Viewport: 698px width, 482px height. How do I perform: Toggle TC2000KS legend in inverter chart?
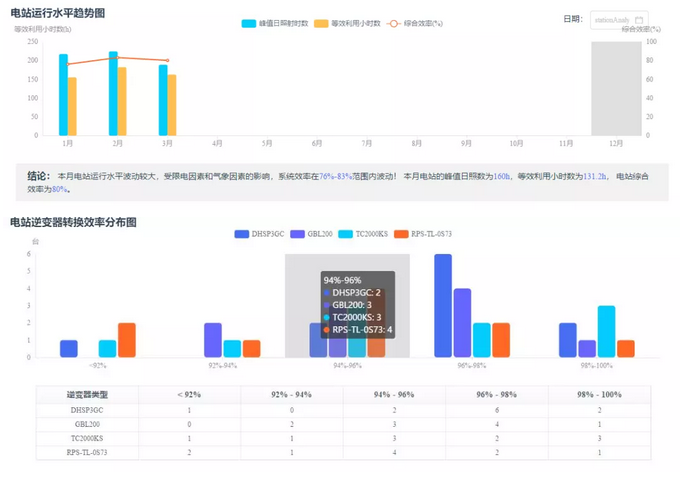coord(376,234)
